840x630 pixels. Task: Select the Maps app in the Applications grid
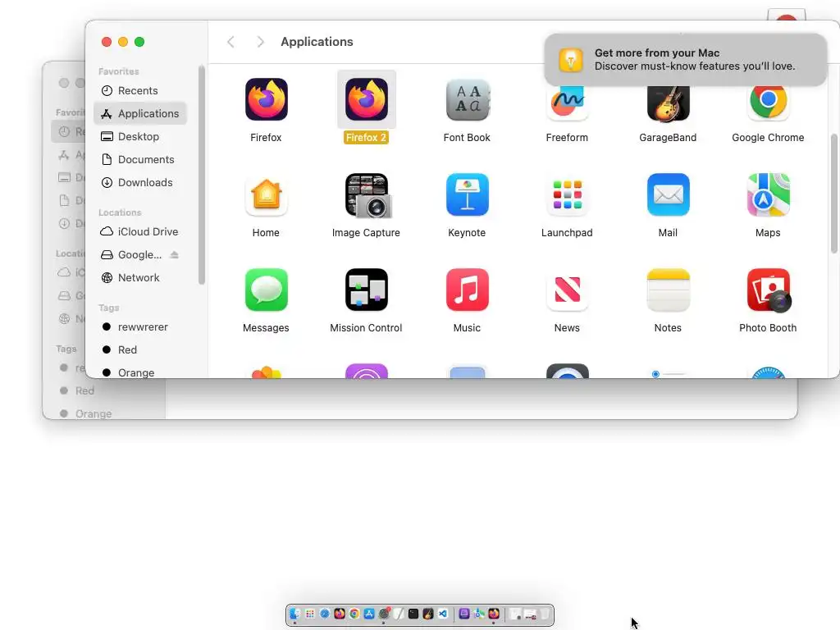pyautogui.click(x=768, y=194)
